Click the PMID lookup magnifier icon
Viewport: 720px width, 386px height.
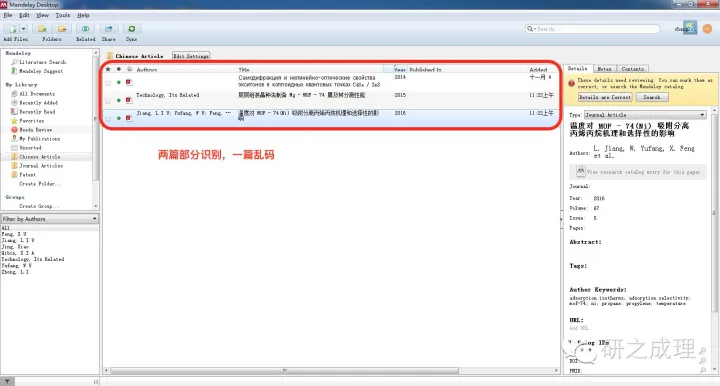(x=703, y=370)
